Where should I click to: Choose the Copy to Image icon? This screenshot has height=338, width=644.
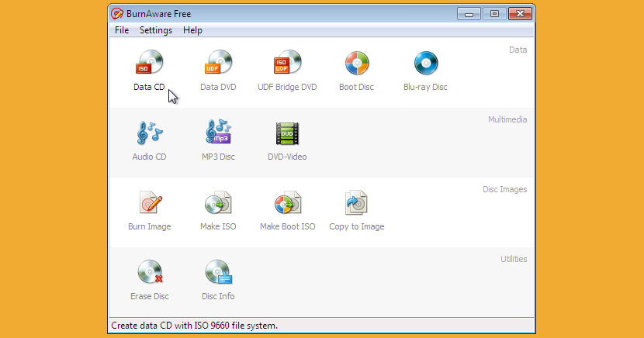[x=356, y=202]
